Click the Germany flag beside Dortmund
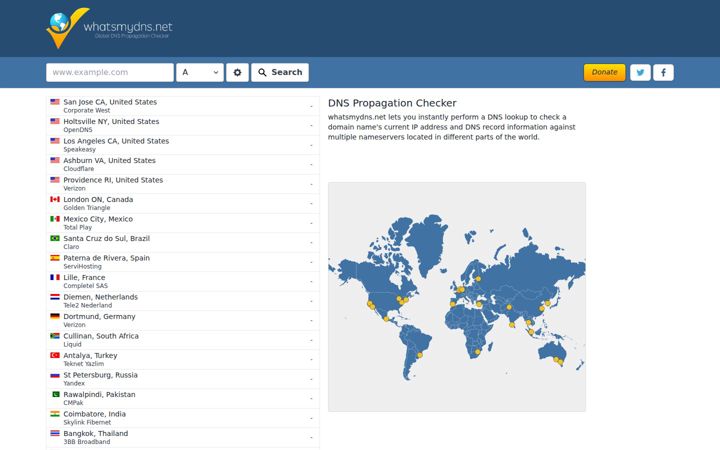 pyautogui.click(x=55, y=316)
